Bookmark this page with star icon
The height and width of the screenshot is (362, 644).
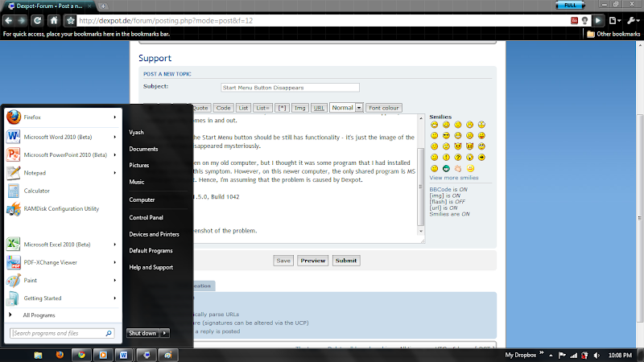(x=71, y=21)
